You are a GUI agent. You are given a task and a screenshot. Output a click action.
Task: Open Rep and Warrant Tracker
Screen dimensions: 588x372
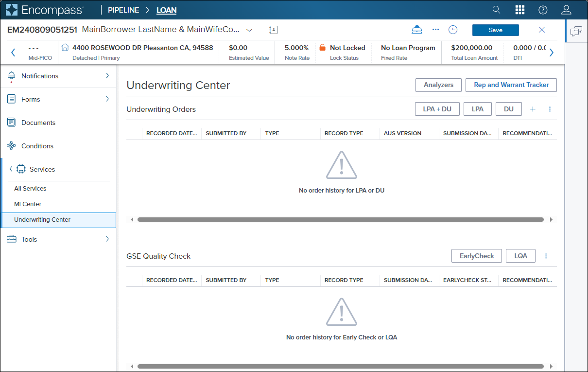[511, 85]
